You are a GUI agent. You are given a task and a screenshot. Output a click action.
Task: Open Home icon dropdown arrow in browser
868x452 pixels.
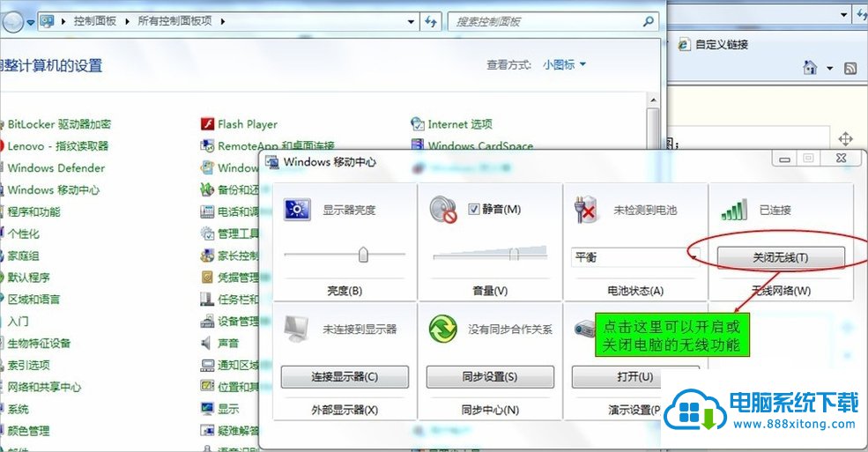tap(829, 69)
